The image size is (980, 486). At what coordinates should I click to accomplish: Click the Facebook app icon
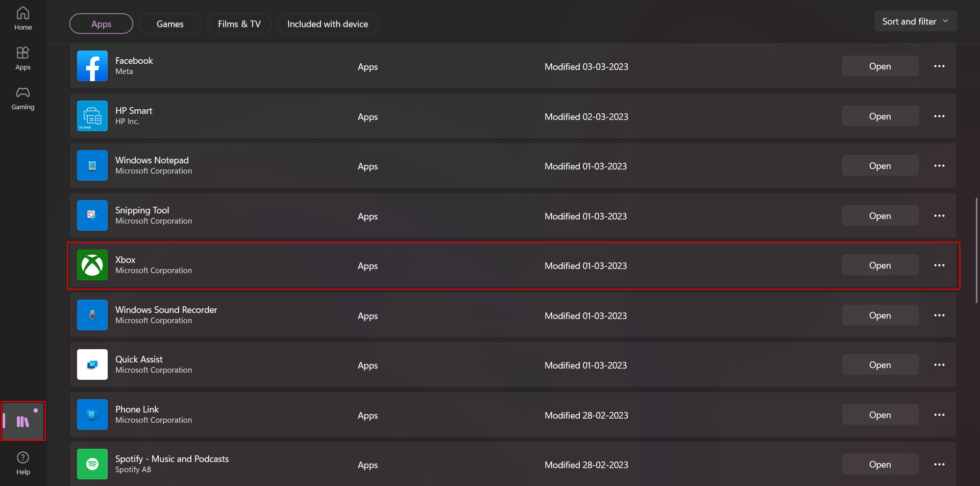click(x=92, y=66)
